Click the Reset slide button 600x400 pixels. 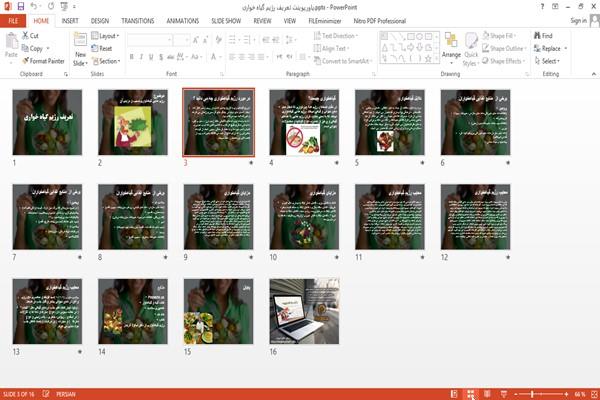coord(102,48)
